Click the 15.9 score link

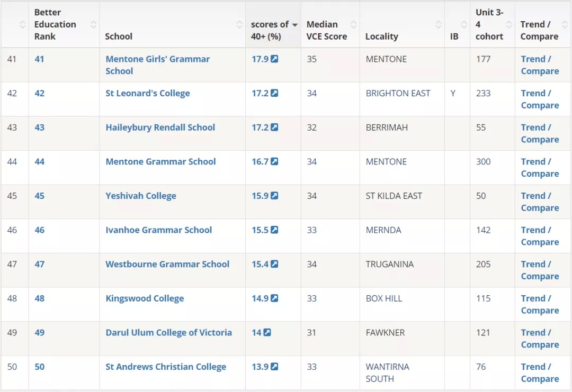click(260, 196)
